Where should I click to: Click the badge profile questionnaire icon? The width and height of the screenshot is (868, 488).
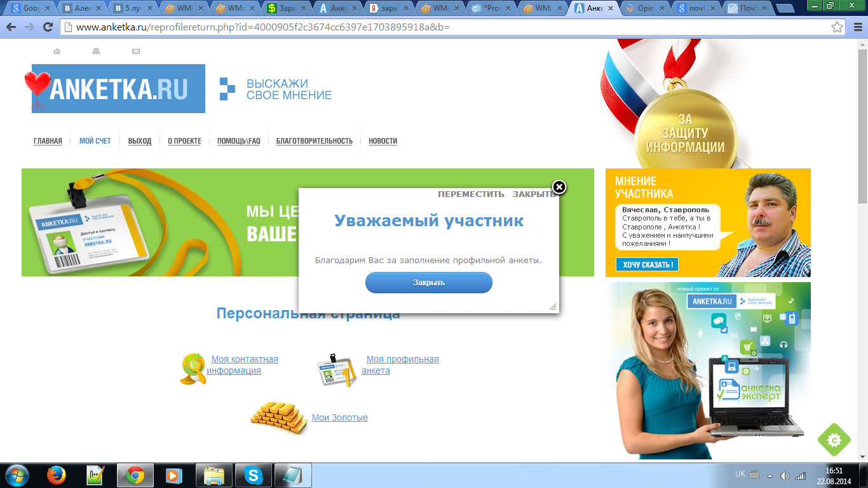point(337,370)
